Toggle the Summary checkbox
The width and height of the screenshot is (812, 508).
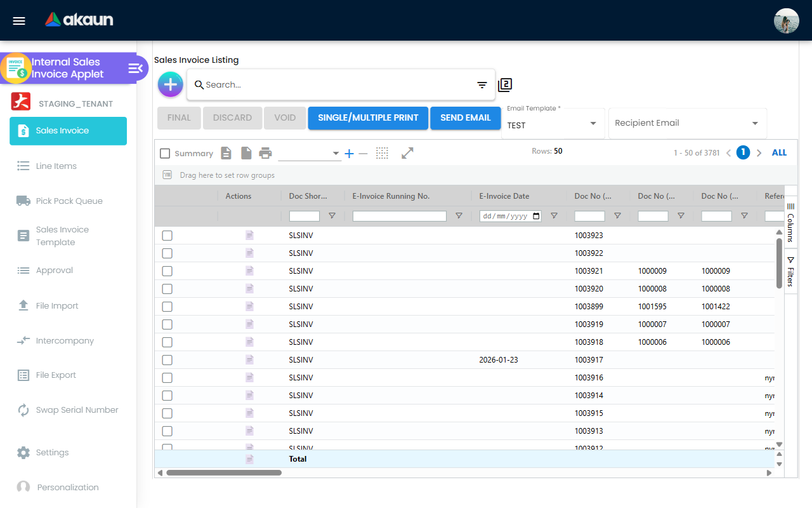(165, 153)
